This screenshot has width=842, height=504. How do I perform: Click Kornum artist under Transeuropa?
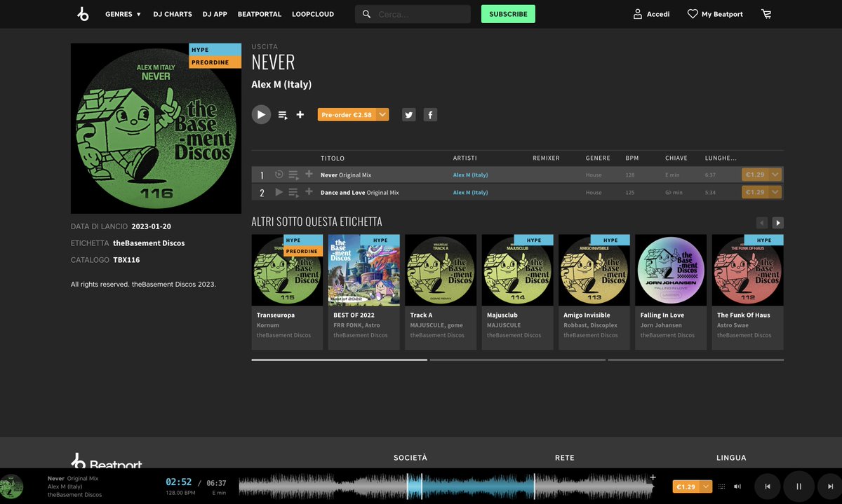coord(268,325)
